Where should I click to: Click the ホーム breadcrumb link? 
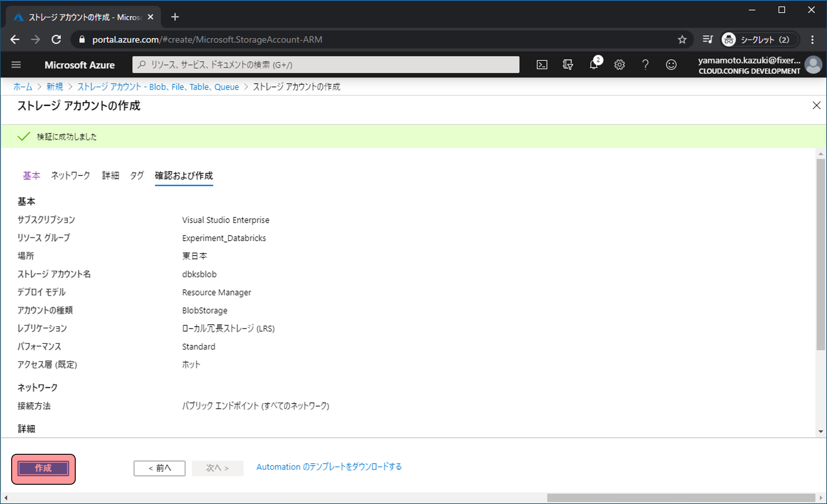[x=22, y=87]
